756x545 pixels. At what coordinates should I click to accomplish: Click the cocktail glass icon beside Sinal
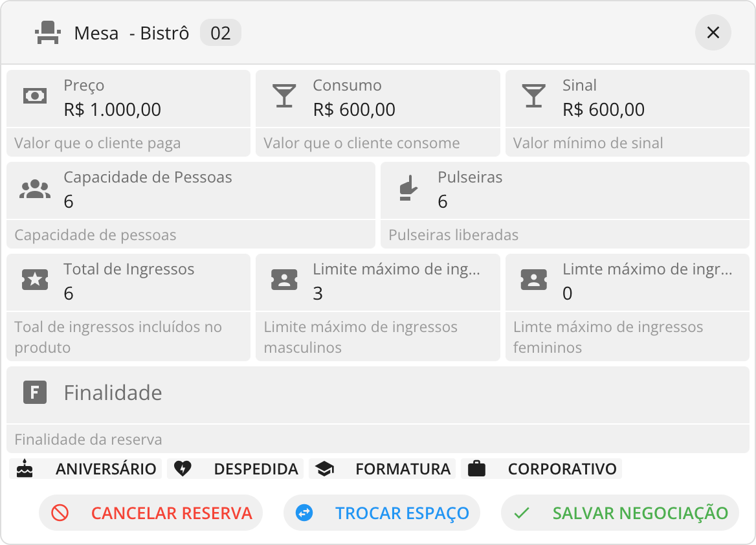[x=534, y=96]
